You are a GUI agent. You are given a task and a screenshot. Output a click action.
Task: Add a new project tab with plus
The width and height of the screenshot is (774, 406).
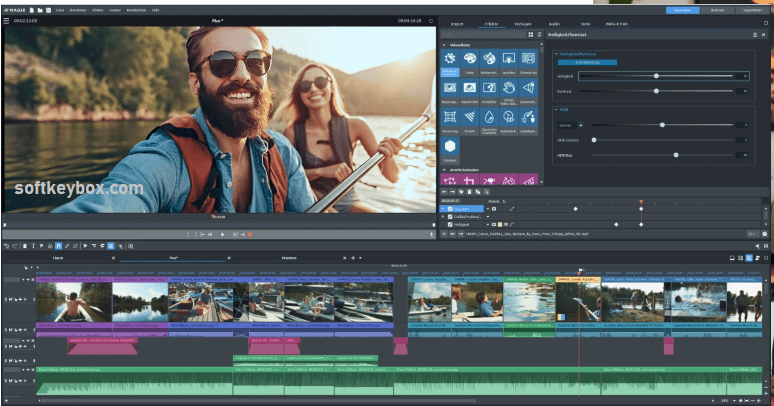point(352,258)
